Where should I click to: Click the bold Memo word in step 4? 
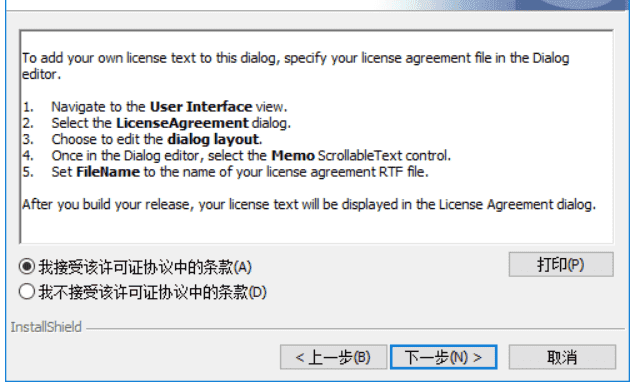[x=293, y=156]
